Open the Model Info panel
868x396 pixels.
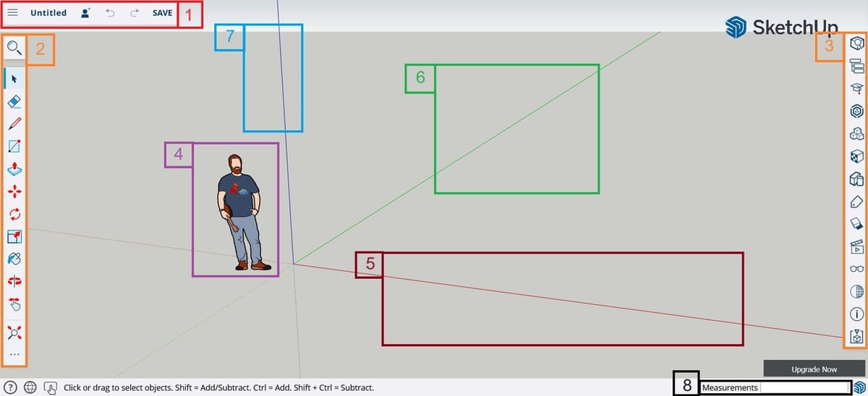[x=857, y=314]
